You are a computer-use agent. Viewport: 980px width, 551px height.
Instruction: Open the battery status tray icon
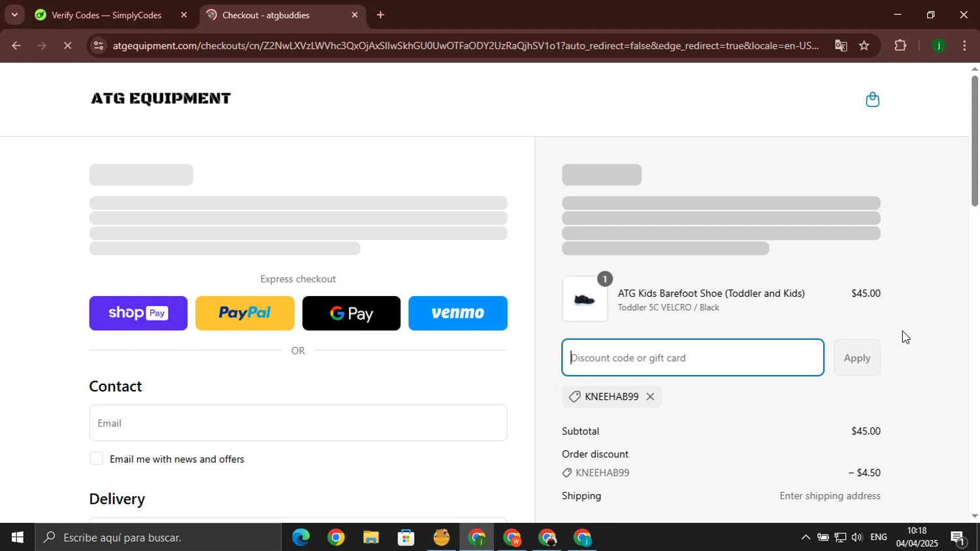tap(823, 537)
